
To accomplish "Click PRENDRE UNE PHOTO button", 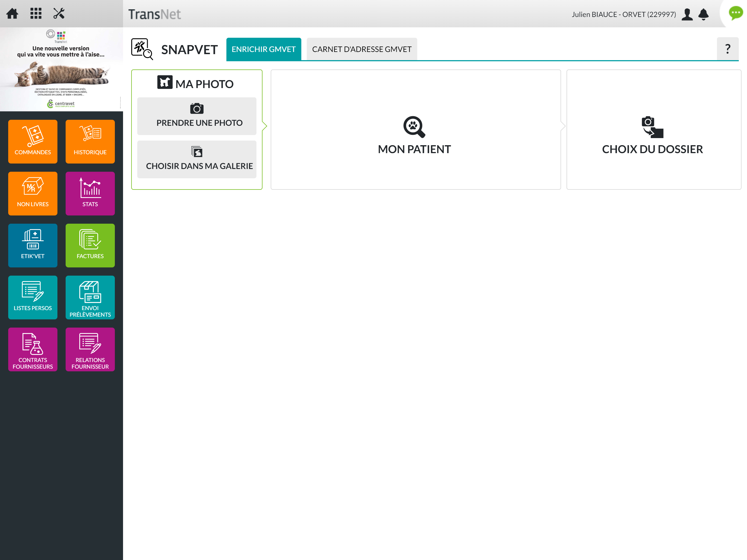I will tap(197, 116).
